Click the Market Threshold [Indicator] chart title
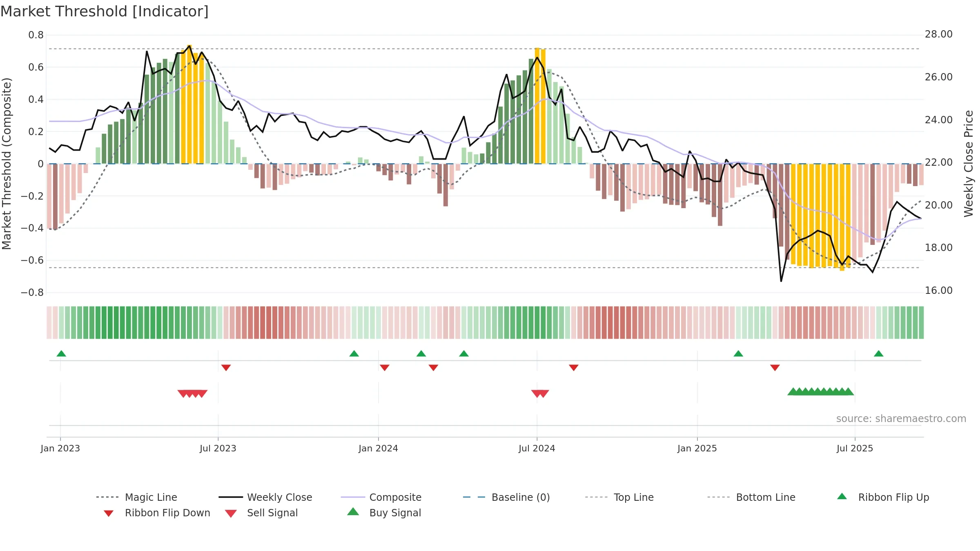Viewport: 980px width, 551px height. pyautogui.click(x=105, y=11)
